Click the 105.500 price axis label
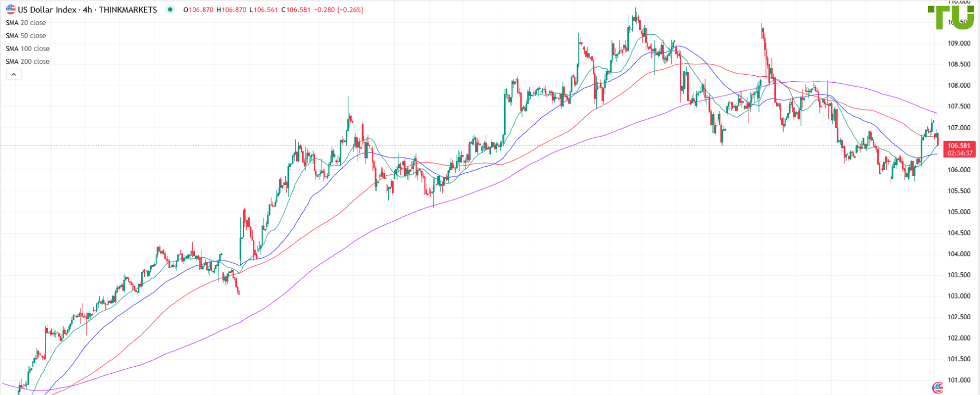This screenshot has height=395, width=980. pyautogui.click(x=959, y=191)
